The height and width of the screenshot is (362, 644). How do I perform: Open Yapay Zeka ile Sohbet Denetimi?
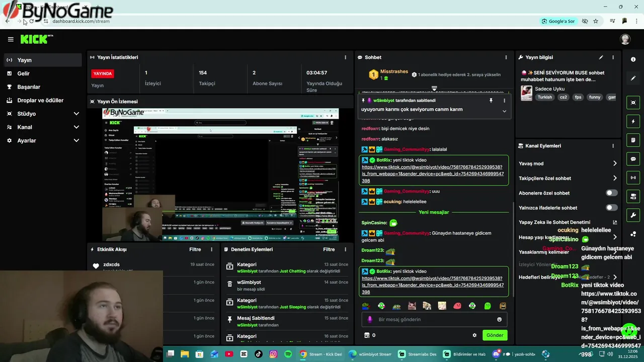tap(569, 222)
